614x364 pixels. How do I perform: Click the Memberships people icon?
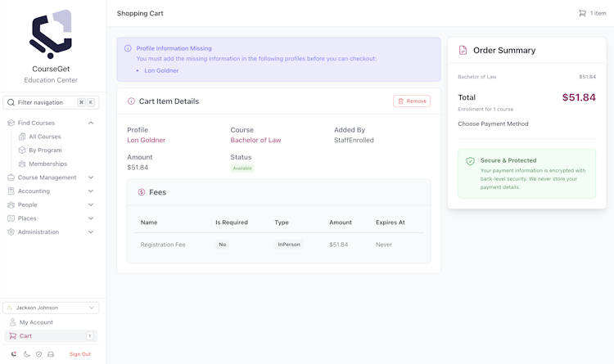pos(22,164)
